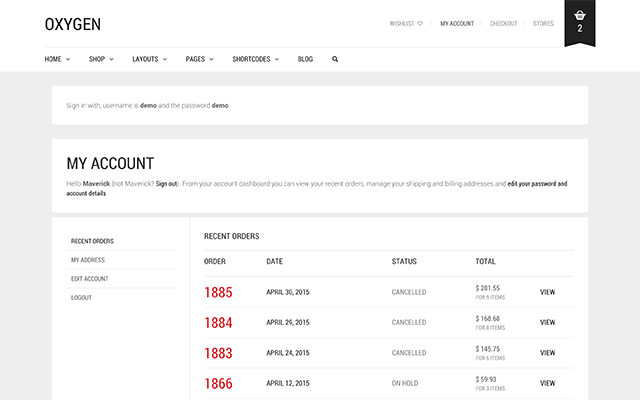The image size is (640, 400).
Task: Click View for order 1885
Action: [547, 292]
